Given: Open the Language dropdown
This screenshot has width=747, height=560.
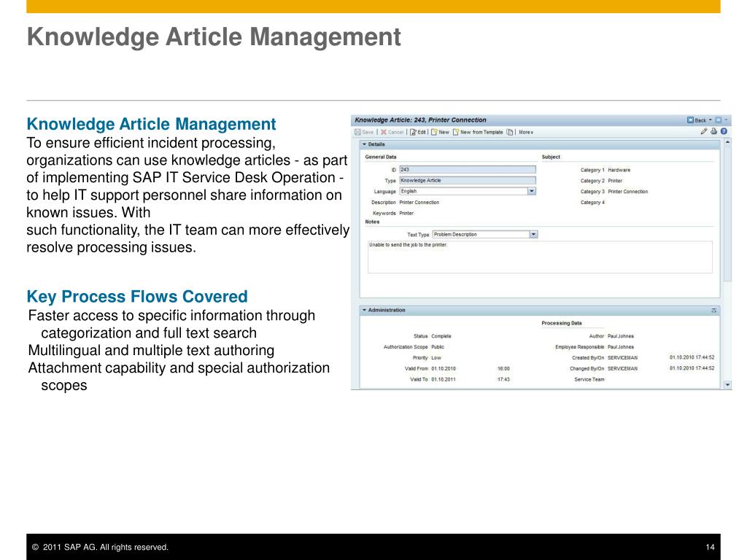Looking at the screenshot, I should point(532,191).
